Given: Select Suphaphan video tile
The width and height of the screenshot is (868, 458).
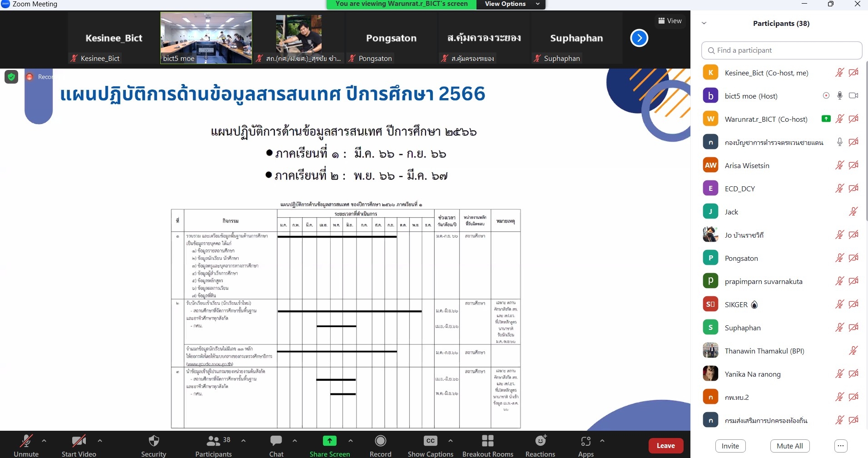Looking at the screenshot, I should (577, 38).
